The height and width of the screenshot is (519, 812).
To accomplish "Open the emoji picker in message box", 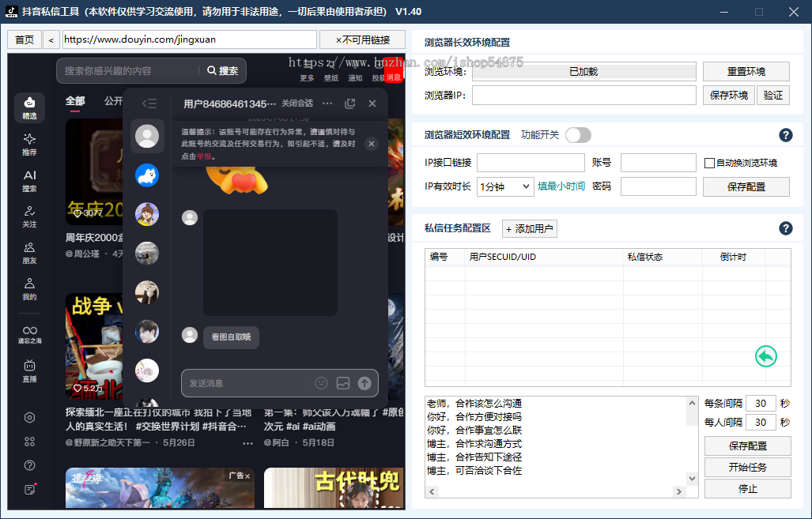I will click(x=322, y=383).
